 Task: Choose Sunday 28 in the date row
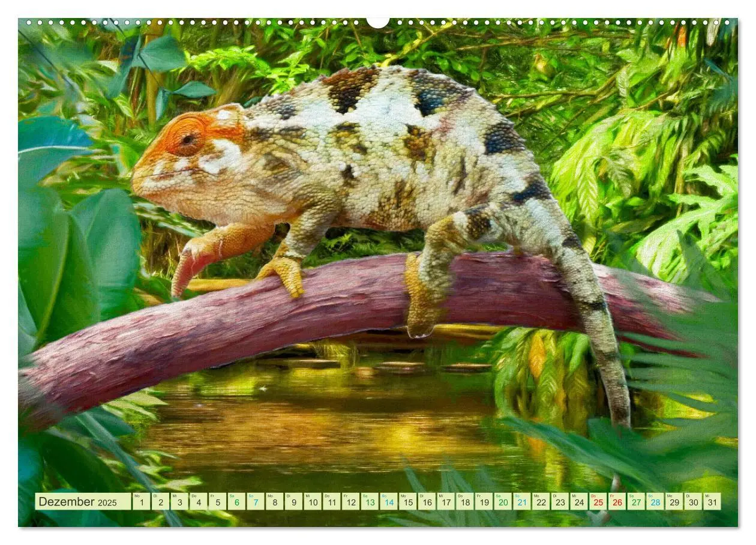point(655,502)
